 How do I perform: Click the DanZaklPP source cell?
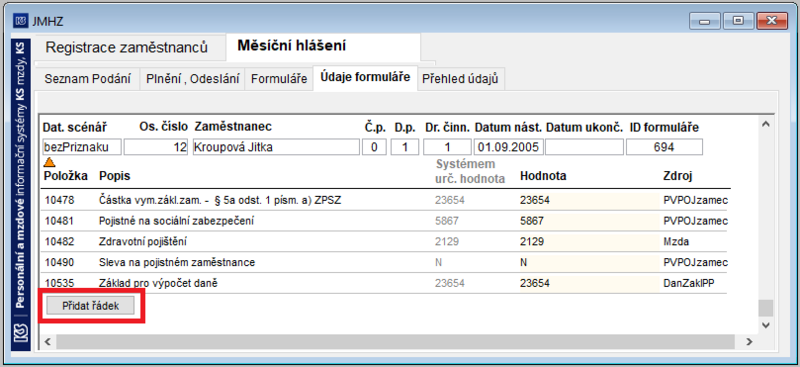click(x=689, y=283)
